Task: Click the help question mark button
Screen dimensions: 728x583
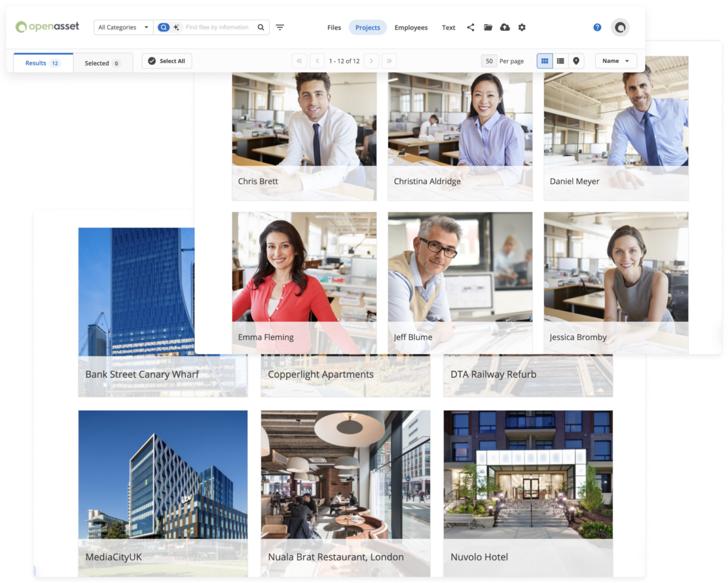Action: click(x=597, y=27)
